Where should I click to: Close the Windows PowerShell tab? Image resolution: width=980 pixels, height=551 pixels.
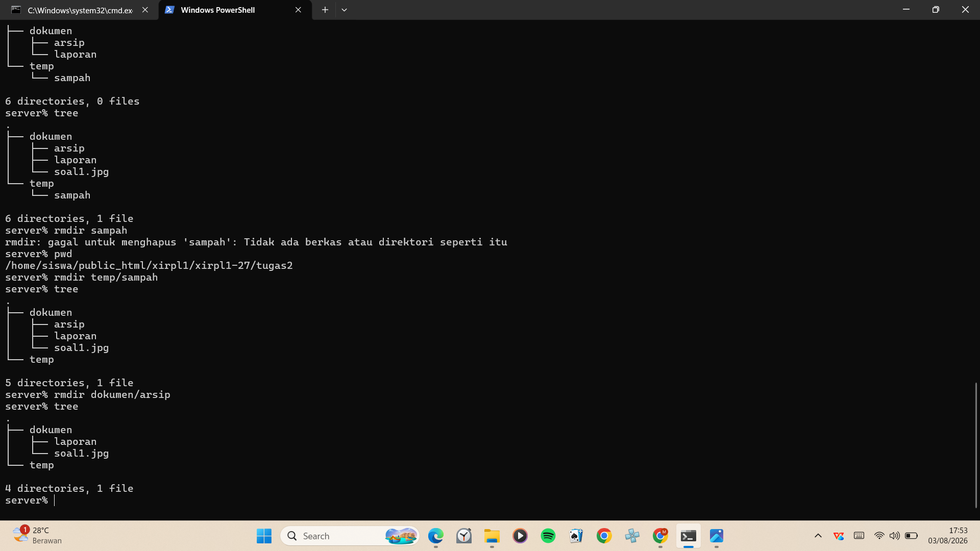(x=298, y=10)
